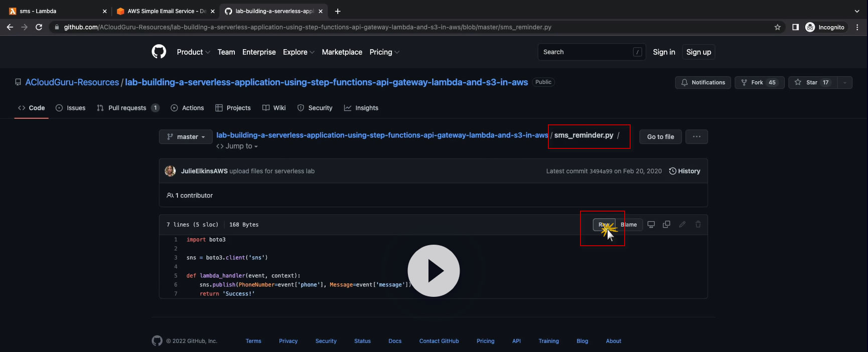Expand the Jump to dropdown

click(237, 146)
